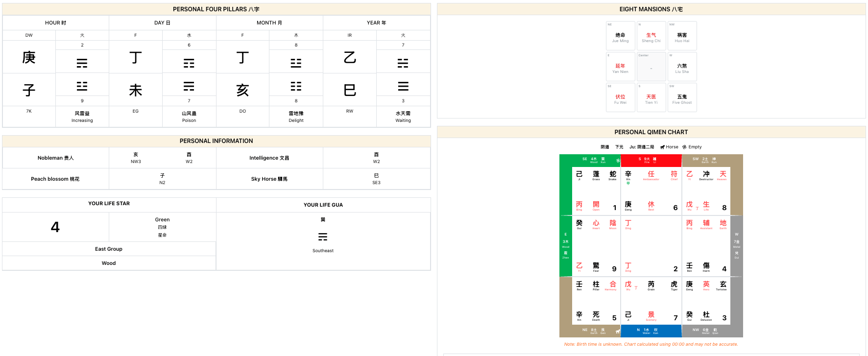The height and width of the screenshot is (356, 868).
Task: Select the Year pillar upper trigram symbol
Action: (403, 63)
